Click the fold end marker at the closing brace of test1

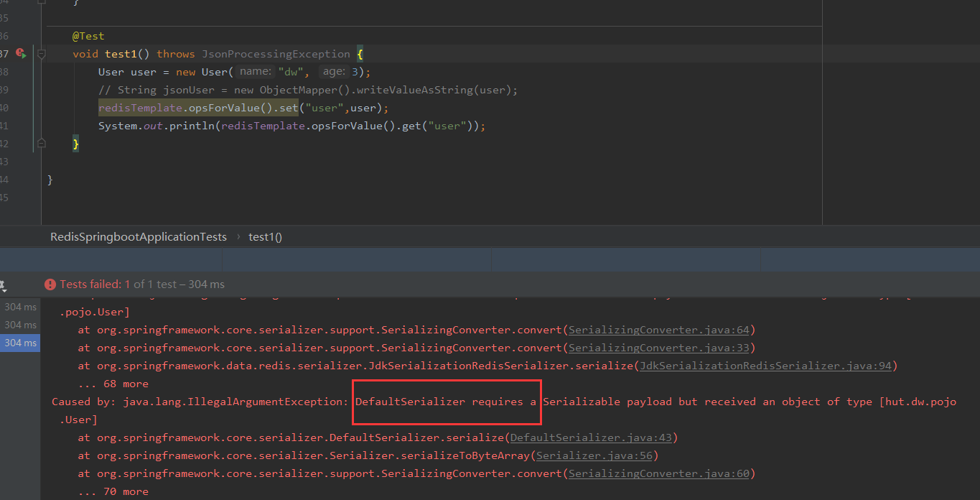[42, 144]
